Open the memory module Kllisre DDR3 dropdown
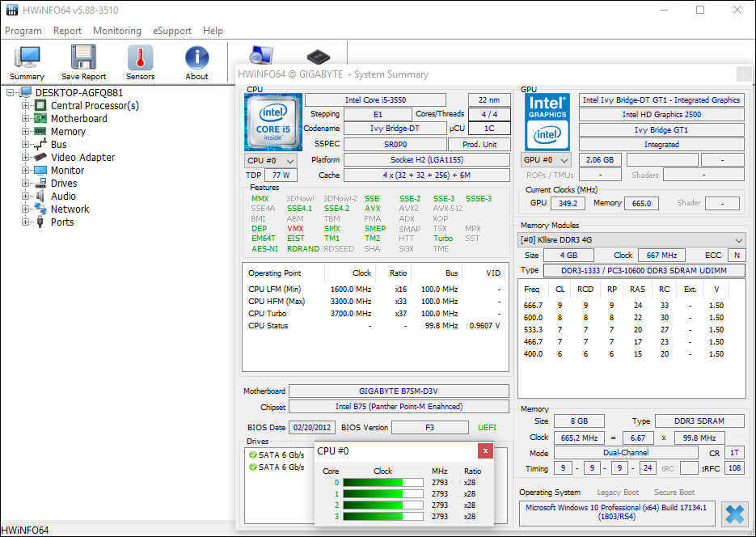756x537 pixels. pyautogui.click(x=631, y=240)
